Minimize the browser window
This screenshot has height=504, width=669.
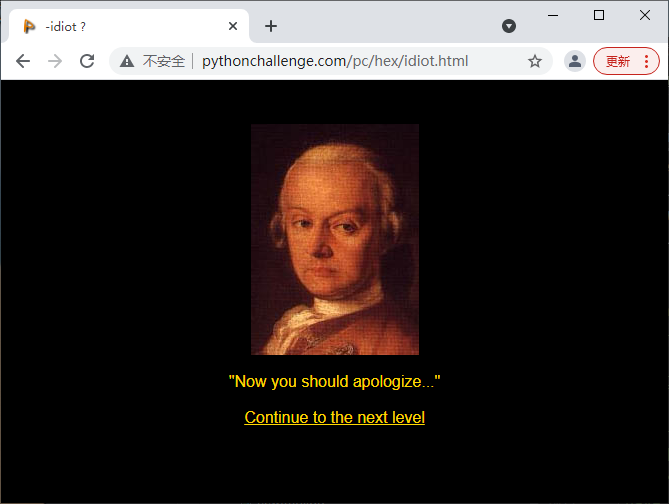[x=553, y=15]
